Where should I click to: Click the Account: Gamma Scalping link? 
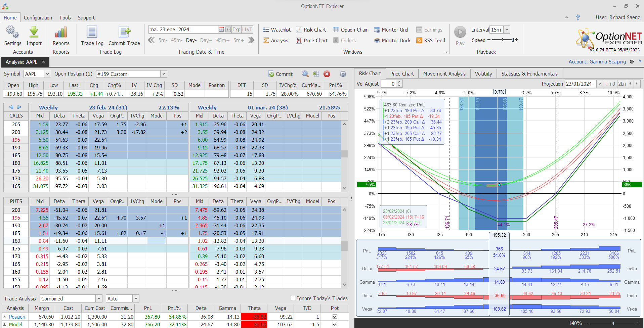pyautogui.click(x=597, y=62)
